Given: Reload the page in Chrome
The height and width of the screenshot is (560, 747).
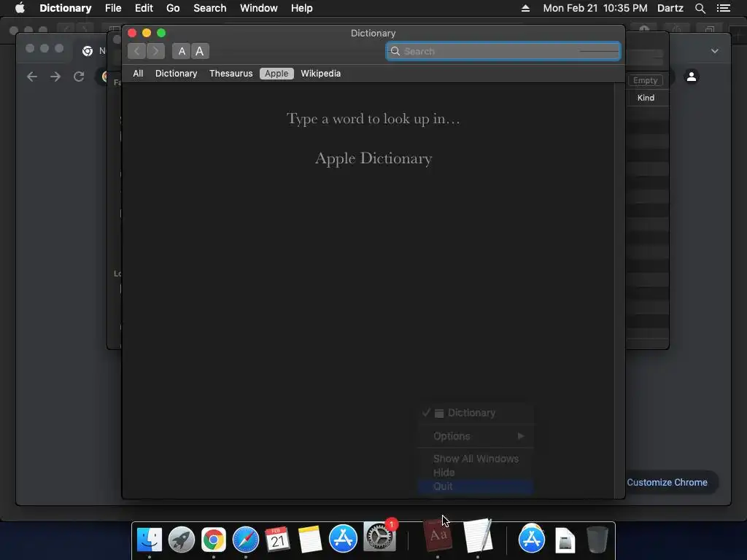Looking at the screenshot, I should click(79, 77).
